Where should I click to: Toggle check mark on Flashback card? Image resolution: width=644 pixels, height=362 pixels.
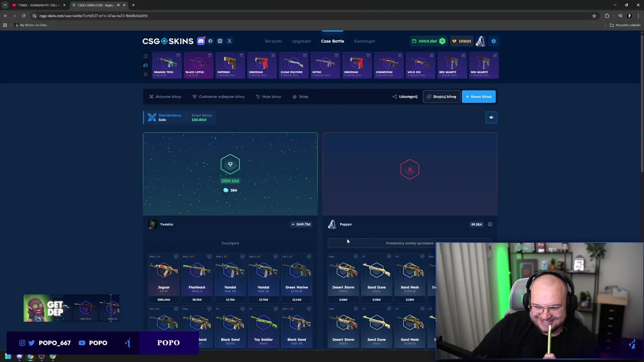[209, 257]
